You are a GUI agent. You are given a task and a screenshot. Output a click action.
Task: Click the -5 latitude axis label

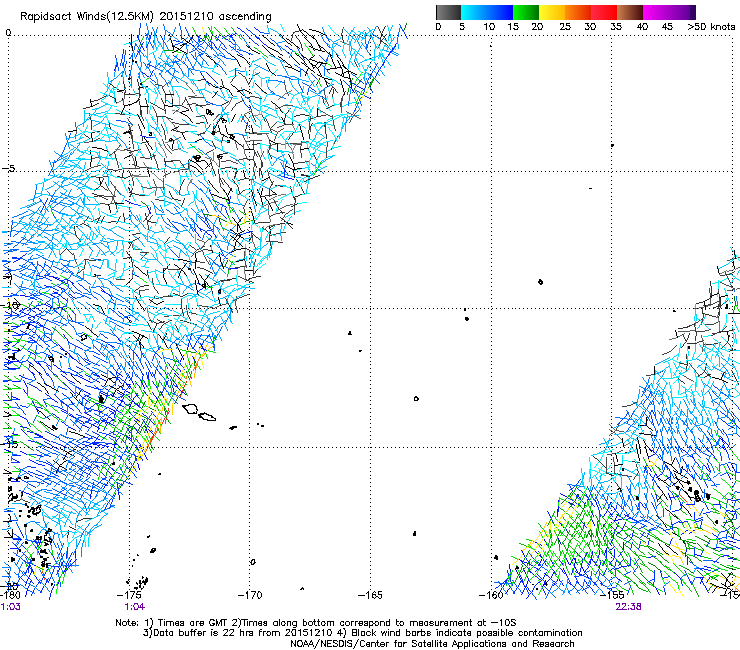tap(9, 169)
